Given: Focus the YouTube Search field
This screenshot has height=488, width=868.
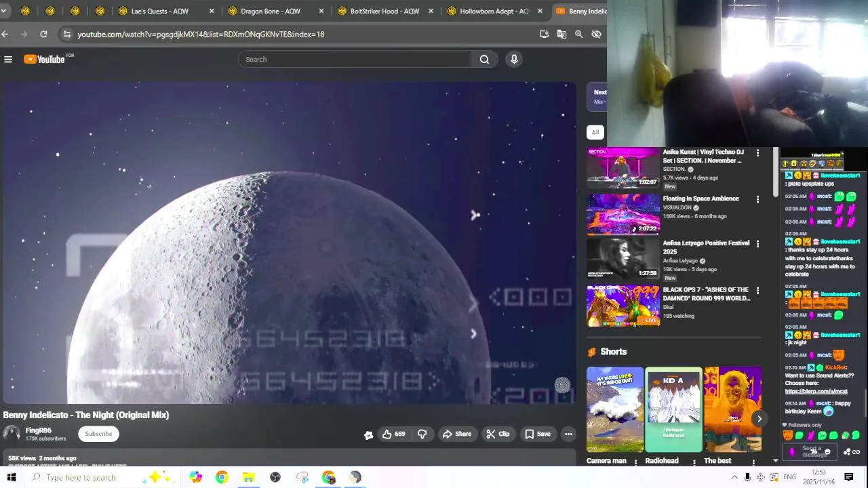Looking at the screenshot, I should click(x=354, y=60).
